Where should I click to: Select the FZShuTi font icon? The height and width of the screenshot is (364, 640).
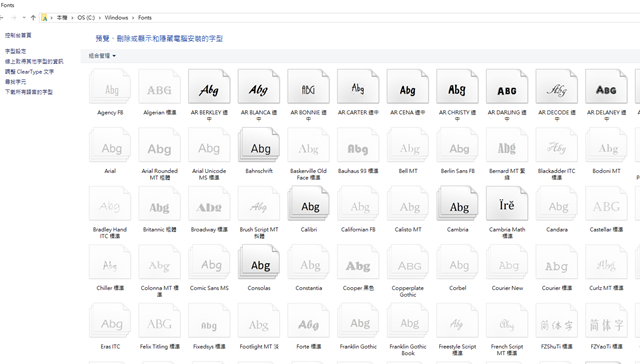pyautogui.click(x=557, y=320)
